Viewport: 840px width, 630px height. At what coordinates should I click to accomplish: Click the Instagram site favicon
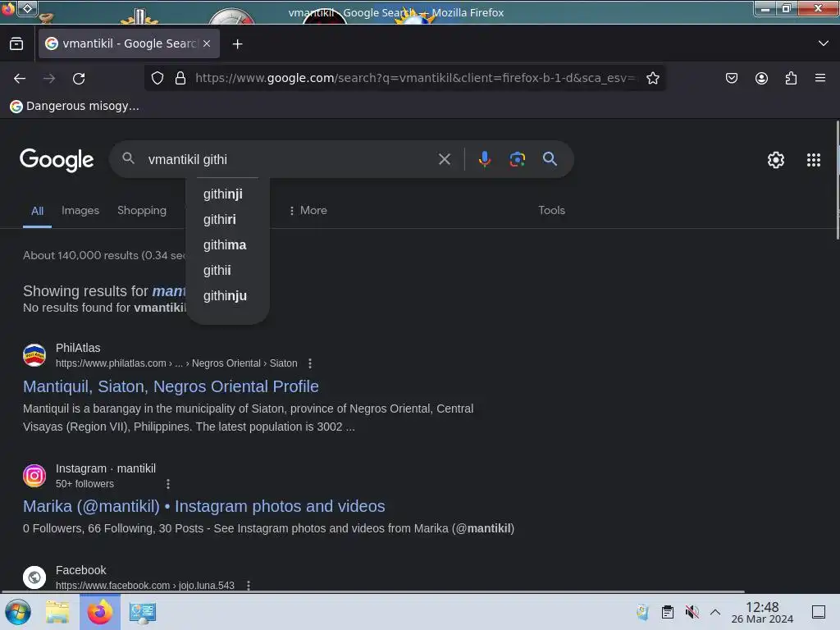coord(34,476)
